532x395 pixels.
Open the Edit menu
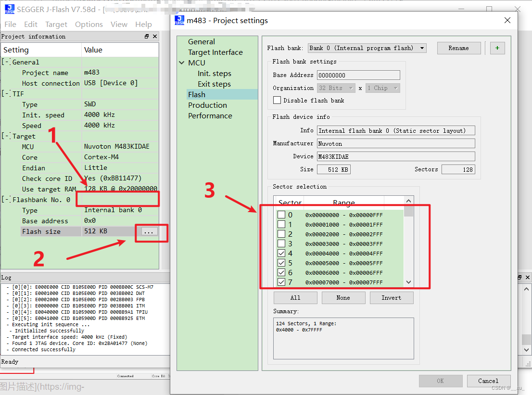click(x=30, y=25)
